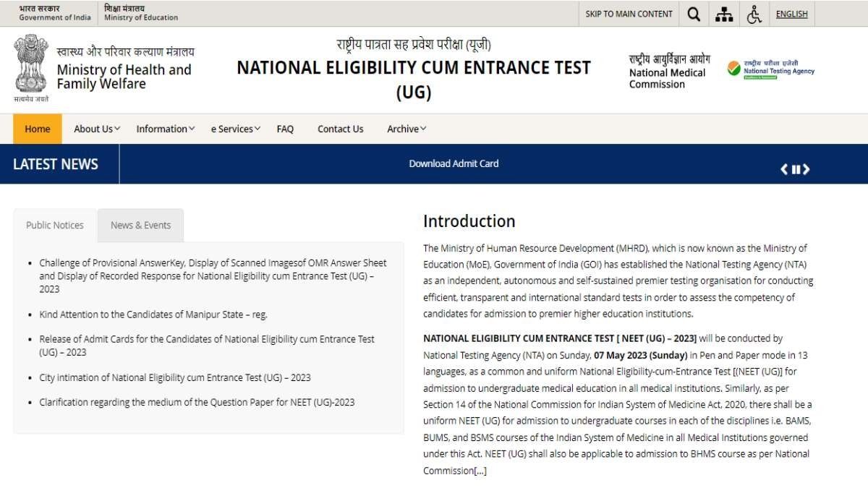Open the sitemap icon in the header
The image size is (868, 488).
tap(724, 14)
